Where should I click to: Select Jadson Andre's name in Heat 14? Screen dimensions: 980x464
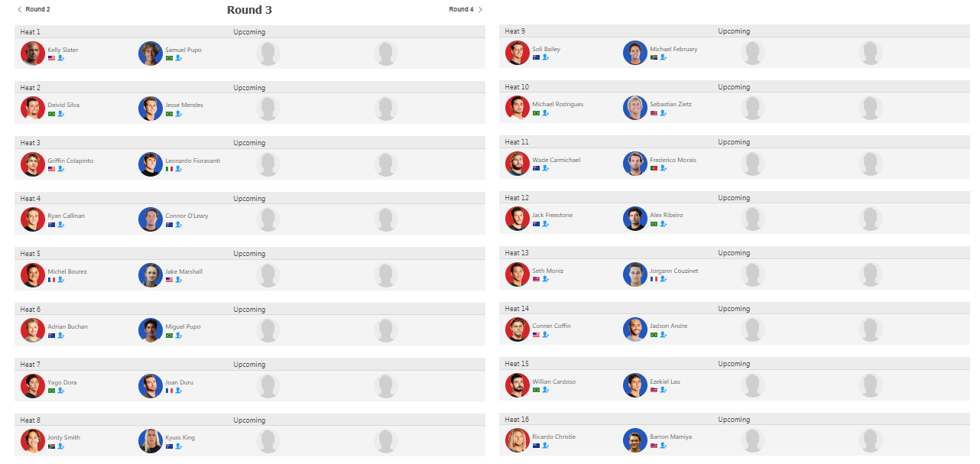tap(668, 326)
